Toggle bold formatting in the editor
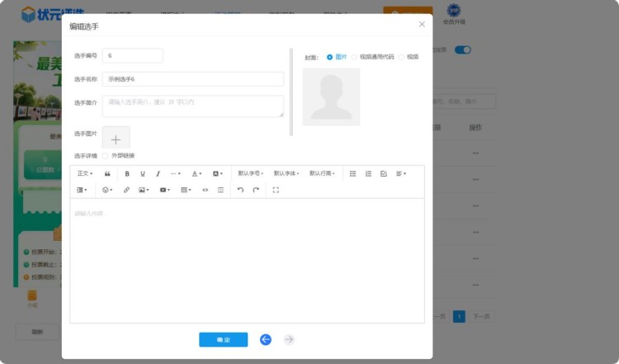Screen dimensions: 619x364 click(127, 174)
